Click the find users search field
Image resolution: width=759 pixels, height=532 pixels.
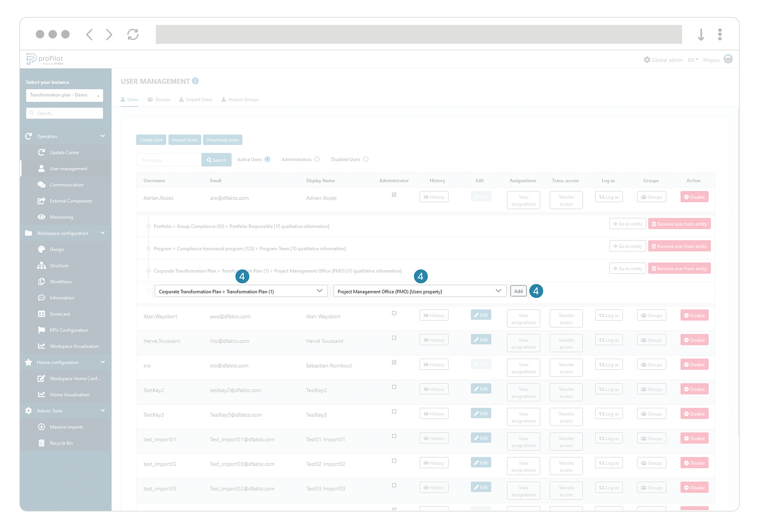click(x=168, y=160)
